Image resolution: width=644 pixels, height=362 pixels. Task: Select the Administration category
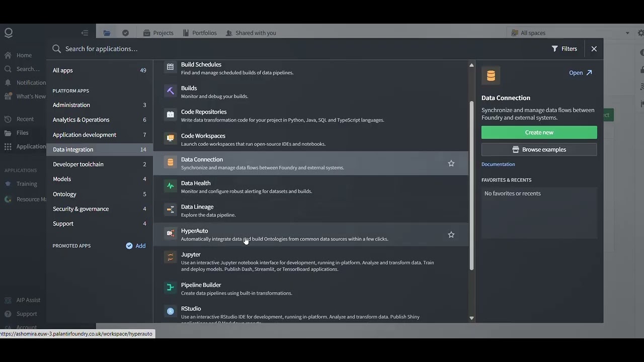coord(100,105)
